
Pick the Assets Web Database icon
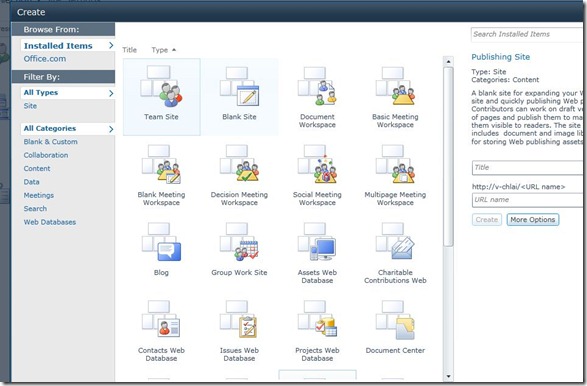tap(317, 243)
